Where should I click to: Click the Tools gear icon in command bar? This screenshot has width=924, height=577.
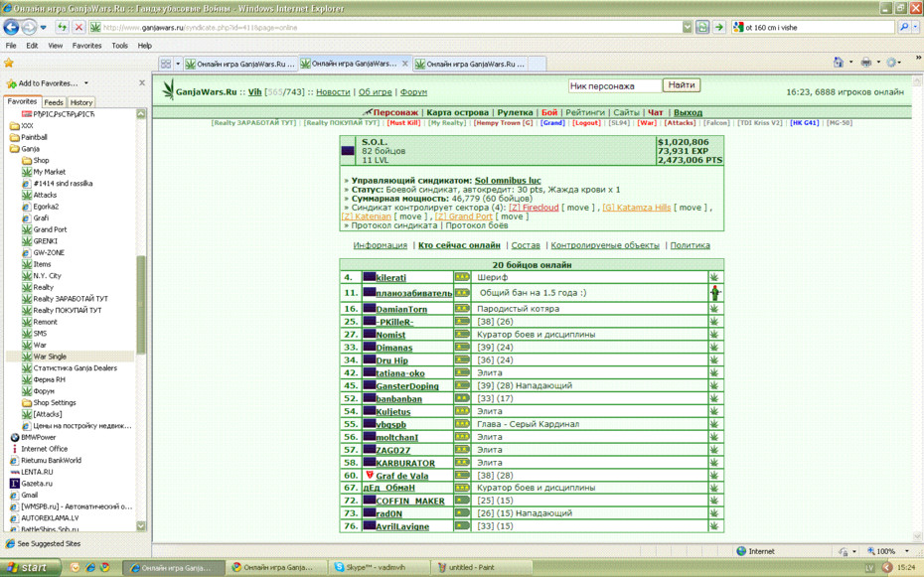(892, 63)
